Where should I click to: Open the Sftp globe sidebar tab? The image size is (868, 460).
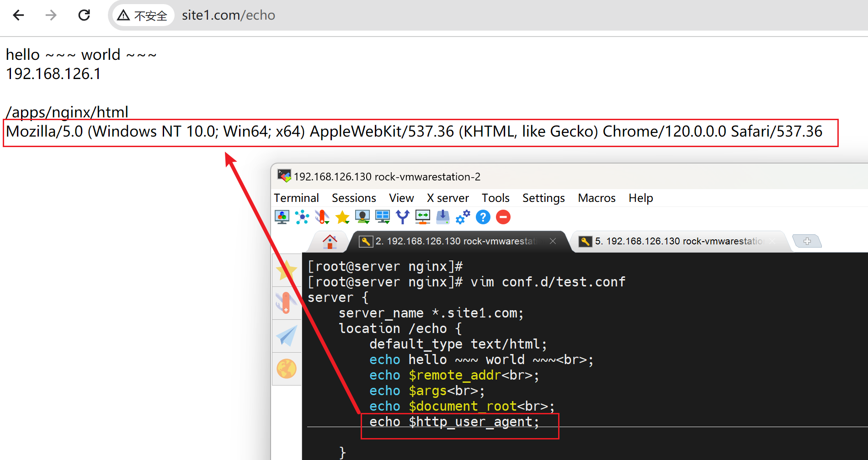pyautogui.click(x=287, y=369)
